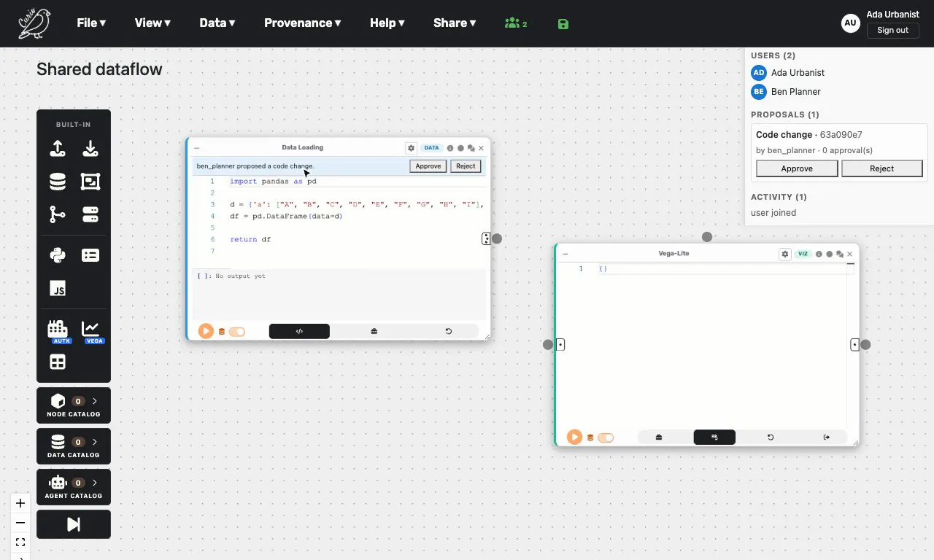Switch to toolbox tab in Data Loading node
Screen dimensions: 934x560
374,331
